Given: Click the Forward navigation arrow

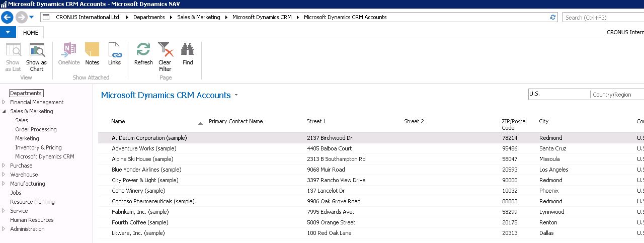Looking at the screenshot, I should pyautogui.click(x=21, y=17).
